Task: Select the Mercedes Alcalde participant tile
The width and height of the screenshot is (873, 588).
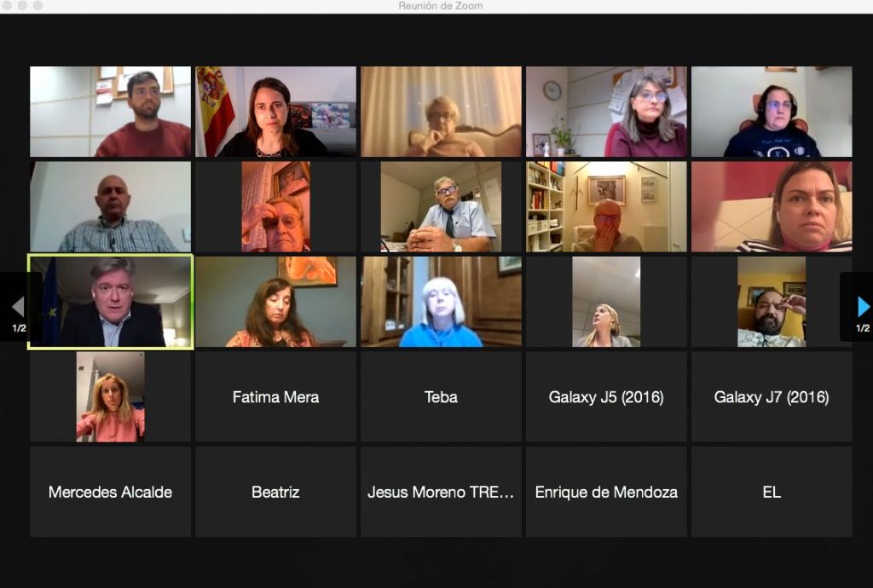Action: tap(110, 492)
